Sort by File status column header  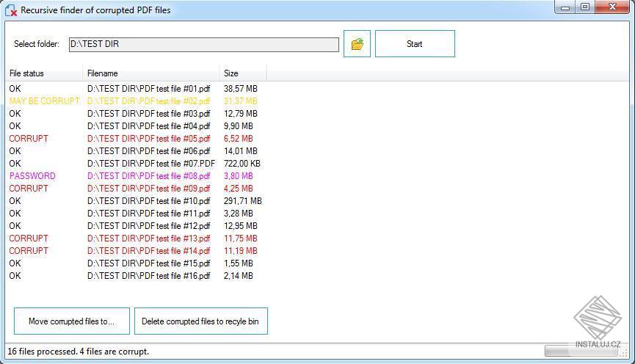[x=44, y=73]
